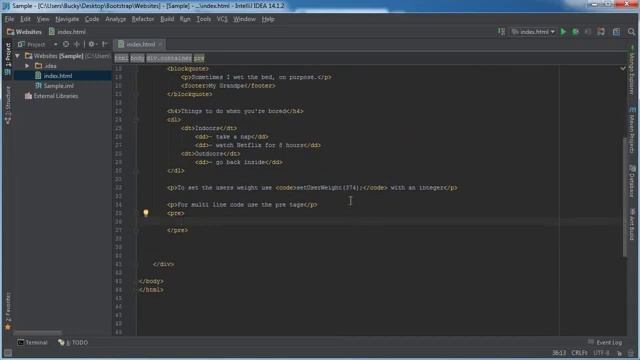Viewport: 640px width, 360px height.
Task: Click index.html in the navigation bar
Action: (x=67, y=32)
